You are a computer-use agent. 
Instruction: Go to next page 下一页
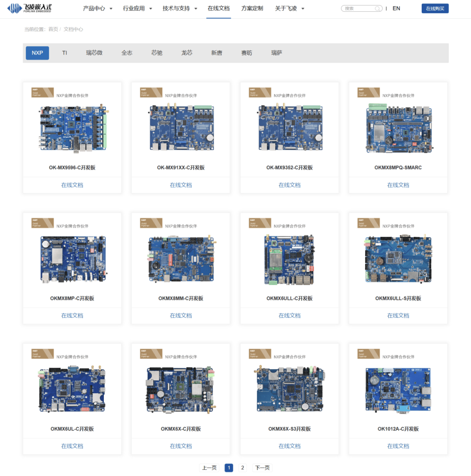pyautogui.click(x=263, y=468)
